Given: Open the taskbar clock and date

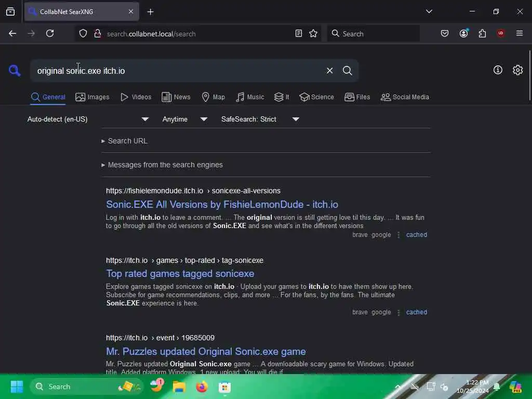Looking at the screenshot, I should coord(472,387).
